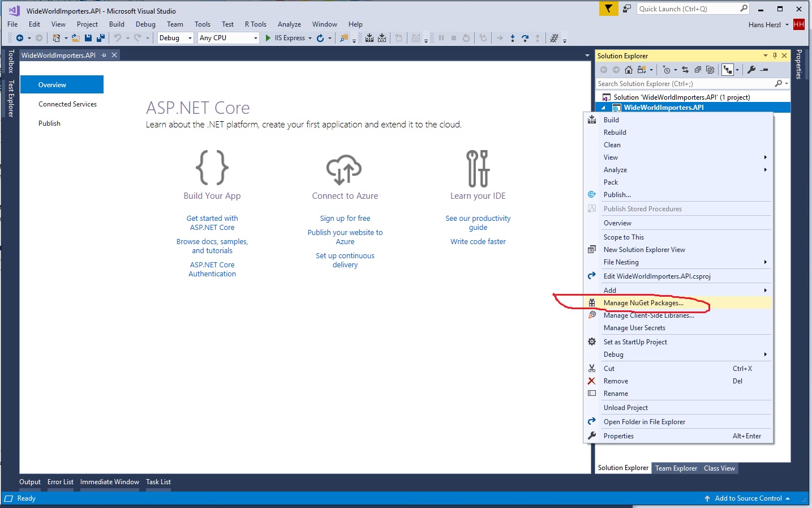Click the Add to Source Control button
The height and width of the screenshot is (508, 812).
(748, 498)
